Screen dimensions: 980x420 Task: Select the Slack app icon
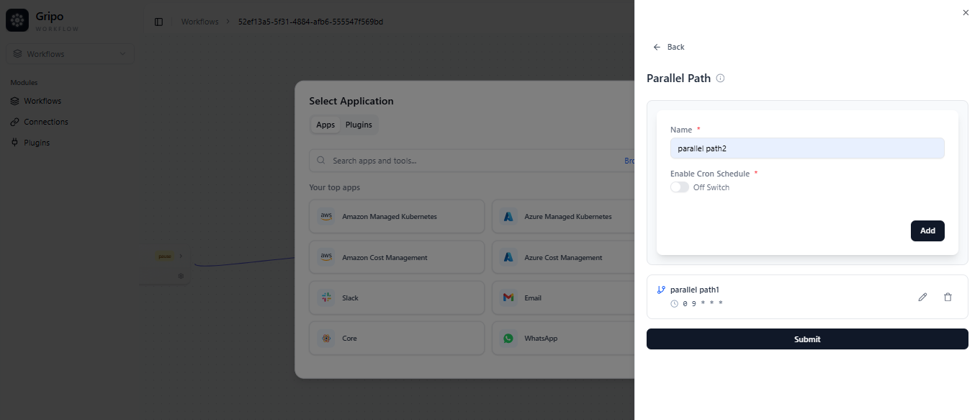tap(326, 298)
